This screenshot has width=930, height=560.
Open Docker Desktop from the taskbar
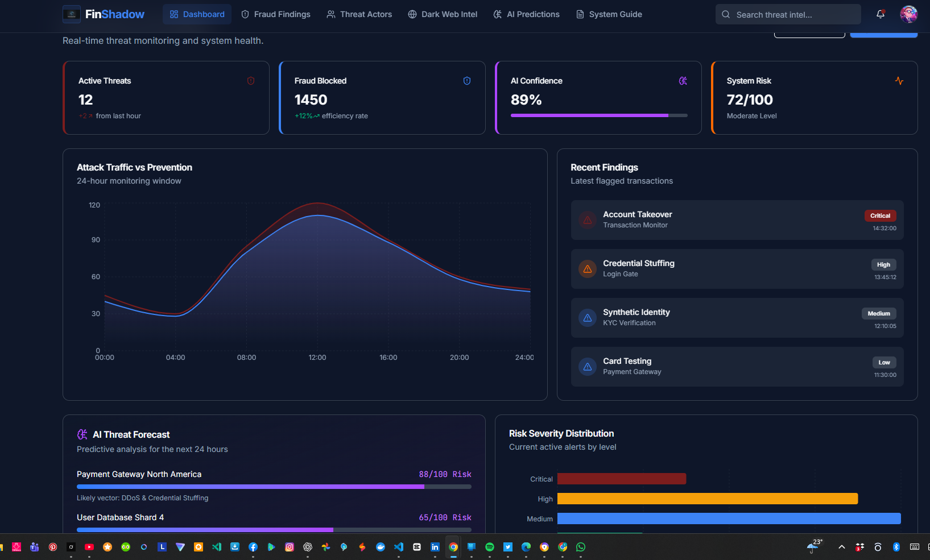coord(381,547)
